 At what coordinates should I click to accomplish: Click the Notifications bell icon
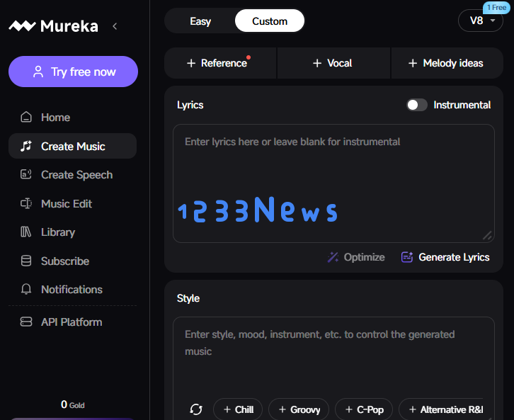[26, 290]
